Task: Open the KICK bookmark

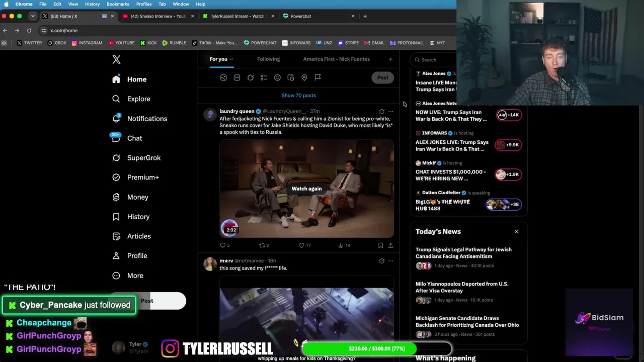Action: point(148,43)
